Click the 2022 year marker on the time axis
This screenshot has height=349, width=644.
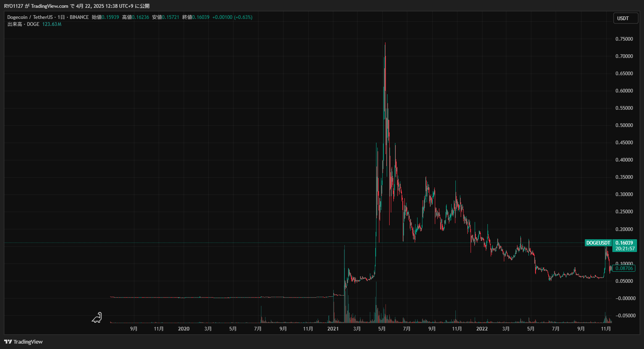click(x=482, y=329)
